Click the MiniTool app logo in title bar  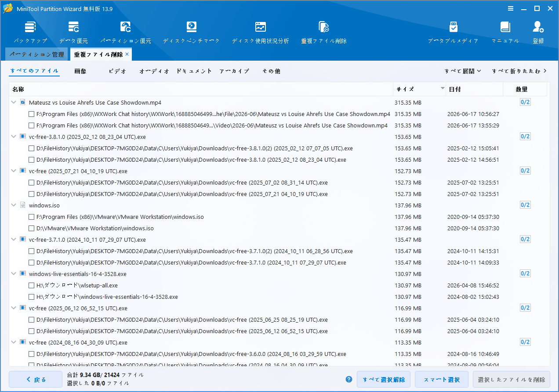[8, 8]
